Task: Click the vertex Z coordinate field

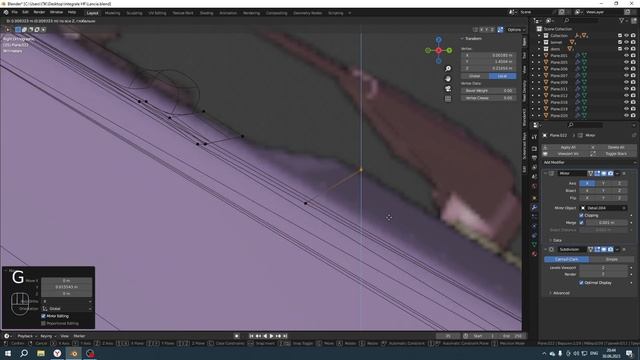Action: pyautogui.click(x=489, y=68)
